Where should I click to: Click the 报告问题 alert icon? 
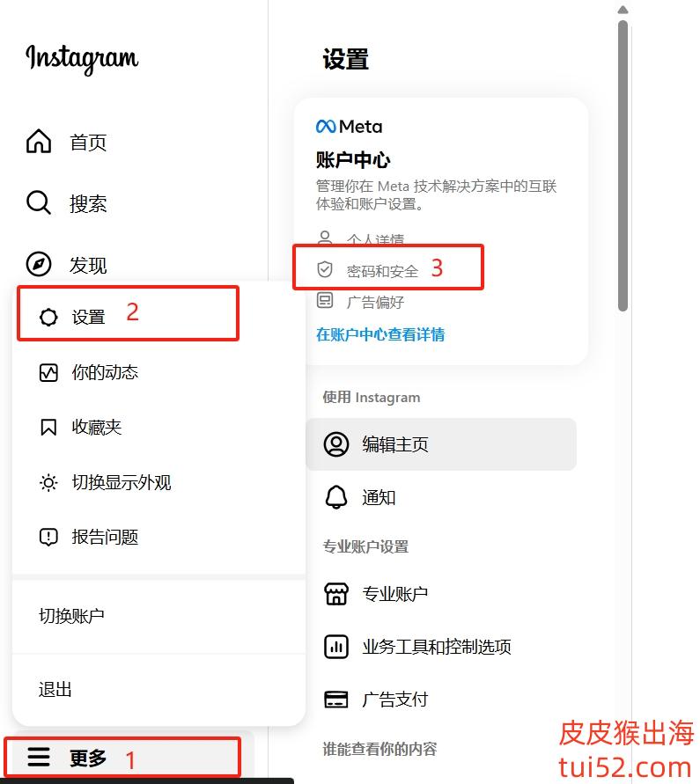(48, 537)
